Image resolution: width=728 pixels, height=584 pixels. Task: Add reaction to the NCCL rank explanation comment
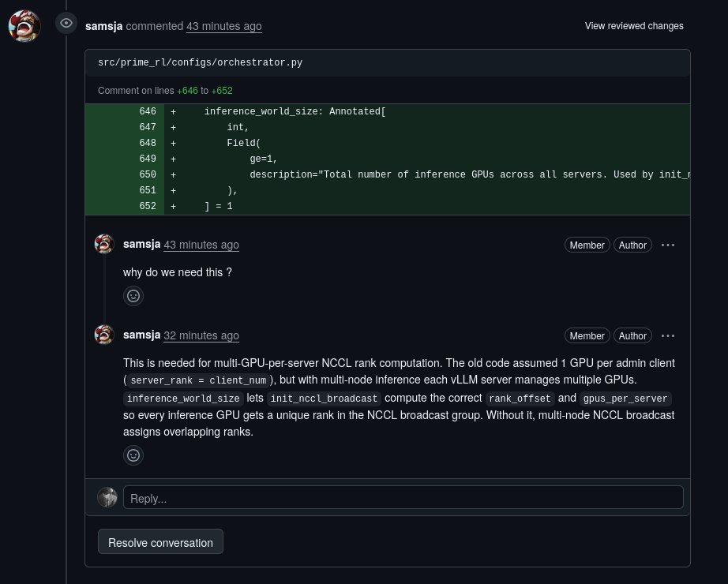click(133, 455)
